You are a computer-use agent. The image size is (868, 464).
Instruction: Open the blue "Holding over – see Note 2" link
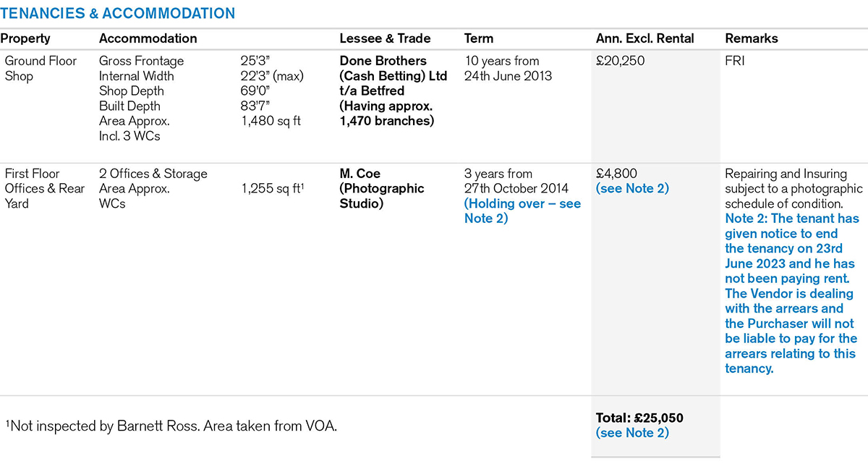pos(522,211)
